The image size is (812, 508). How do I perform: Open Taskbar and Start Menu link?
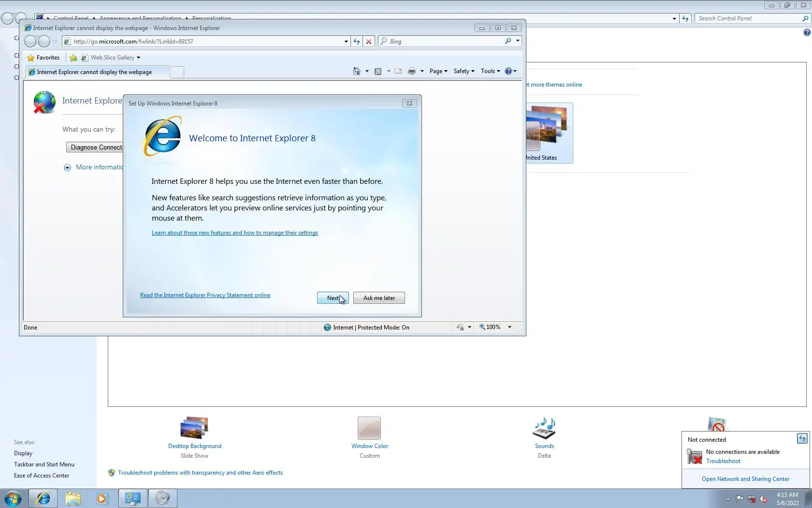[44, 464]
